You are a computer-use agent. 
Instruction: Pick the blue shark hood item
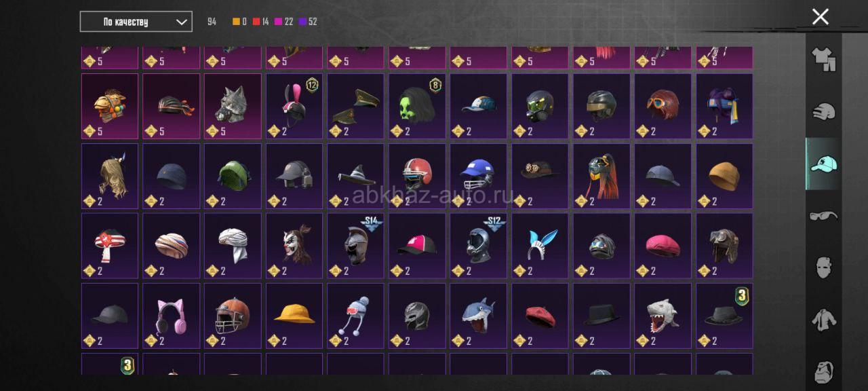tap(479, 316)
